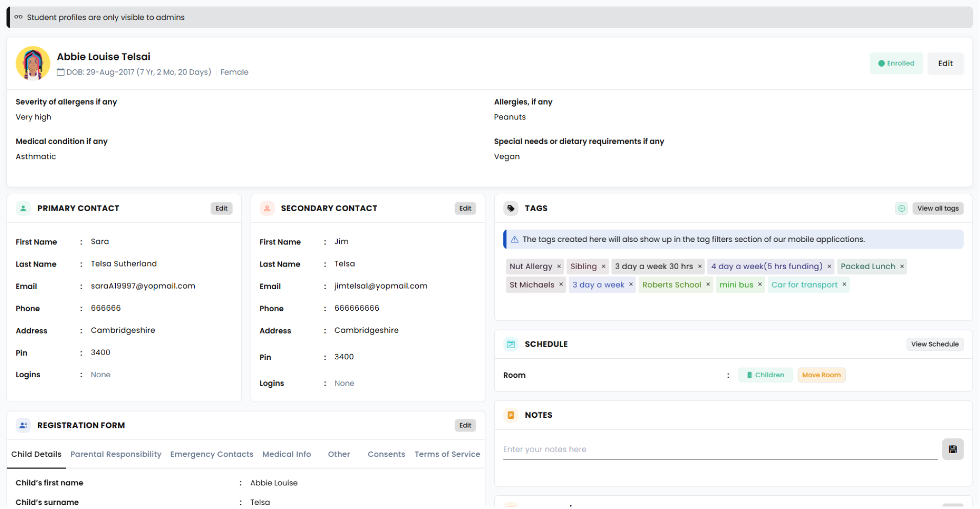Screen dimensions: 980x509
Task: Click the Children room badge
Action: (765, 375)
